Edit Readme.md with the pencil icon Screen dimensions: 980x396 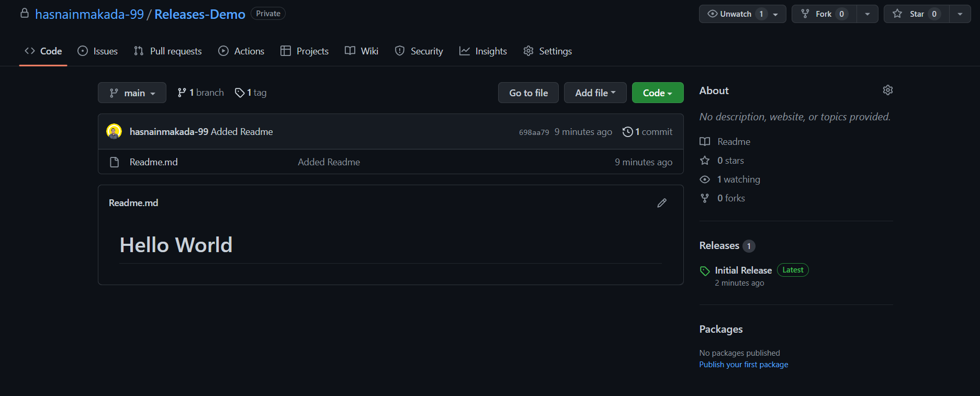coord(662,203)
